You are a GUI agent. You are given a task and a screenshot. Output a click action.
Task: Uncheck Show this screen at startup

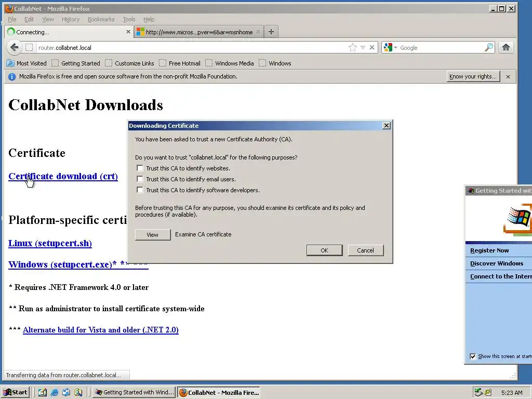tap(473, 356)
